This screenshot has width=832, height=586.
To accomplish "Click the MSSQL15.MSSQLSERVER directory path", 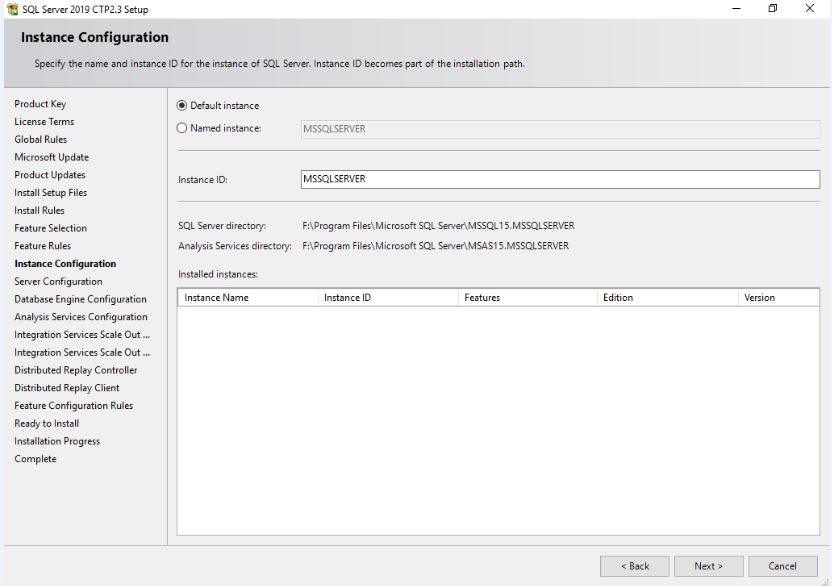I will tap(438, 226).
